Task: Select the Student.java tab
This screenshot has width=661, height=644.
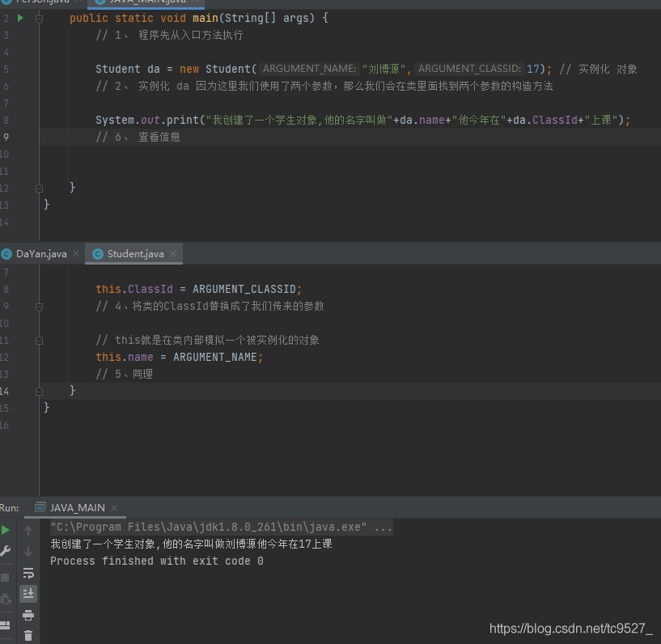Action: (135, 254)
